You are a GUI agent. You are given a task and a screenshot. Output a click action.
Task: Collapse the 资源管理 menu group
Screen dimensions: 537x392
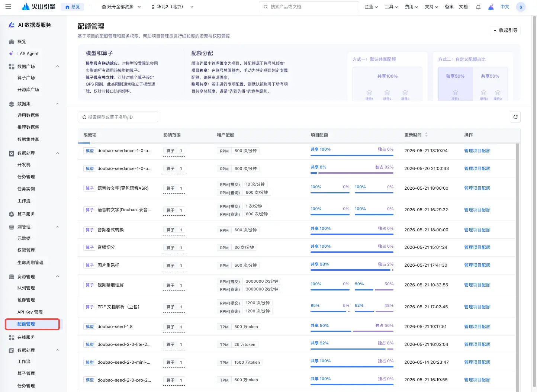click(x=57, y=277)
